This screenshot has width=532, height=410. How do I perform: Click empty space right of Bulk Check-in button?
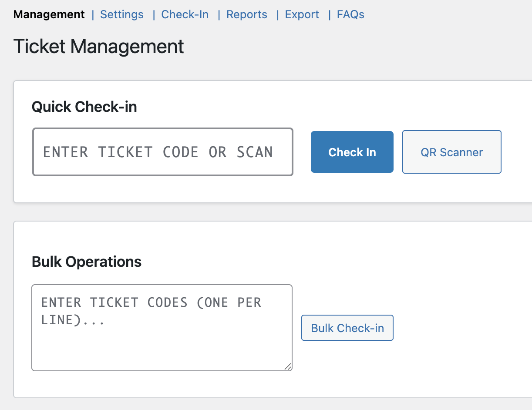(457, 328)
